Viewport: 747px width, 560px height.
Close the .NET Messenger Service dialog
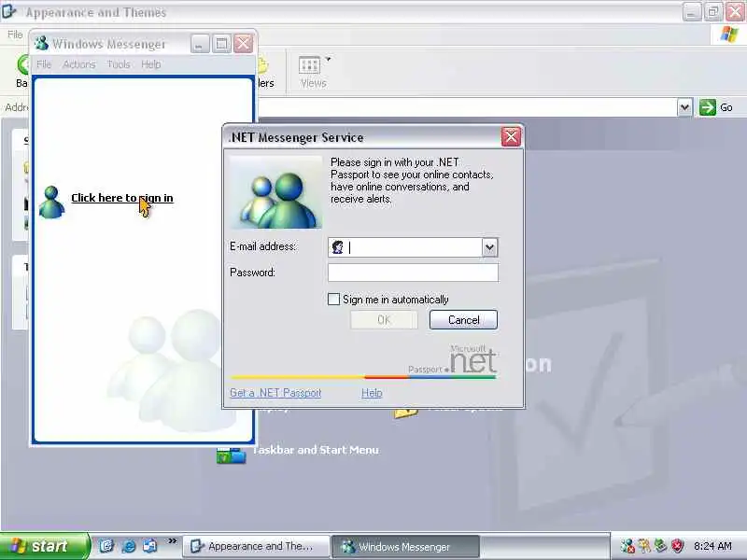pyautogui.click(x=511, y=137)
